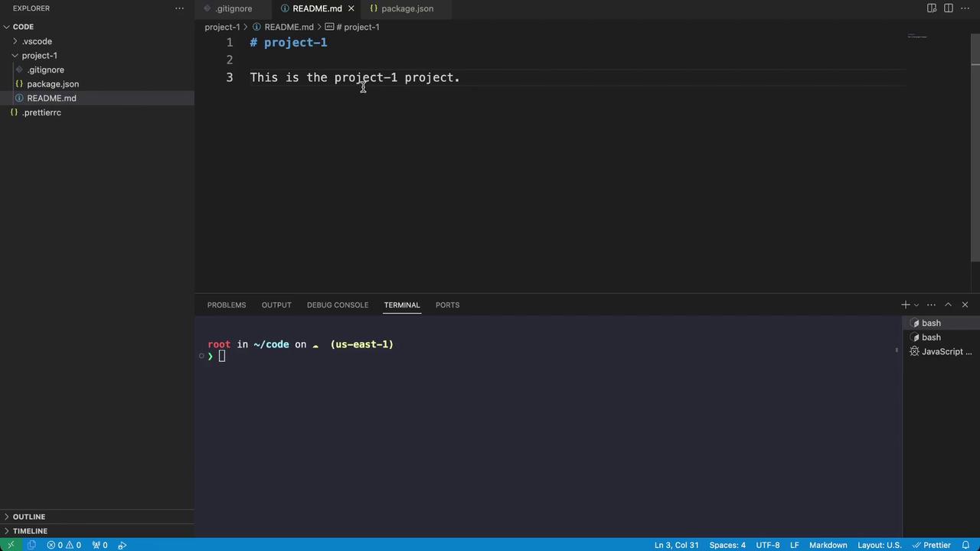Change indentation via Spaces: 4

point(727,545)
